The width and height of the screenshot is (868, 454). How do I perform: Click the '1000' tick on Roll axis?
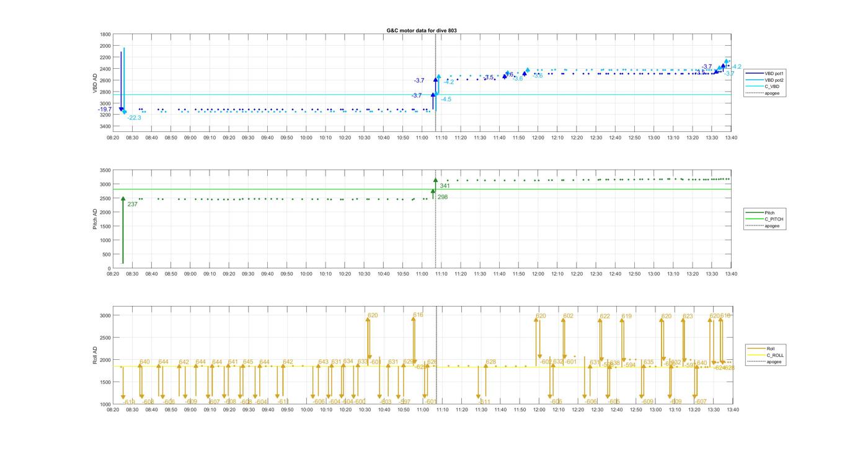(105, 404)
